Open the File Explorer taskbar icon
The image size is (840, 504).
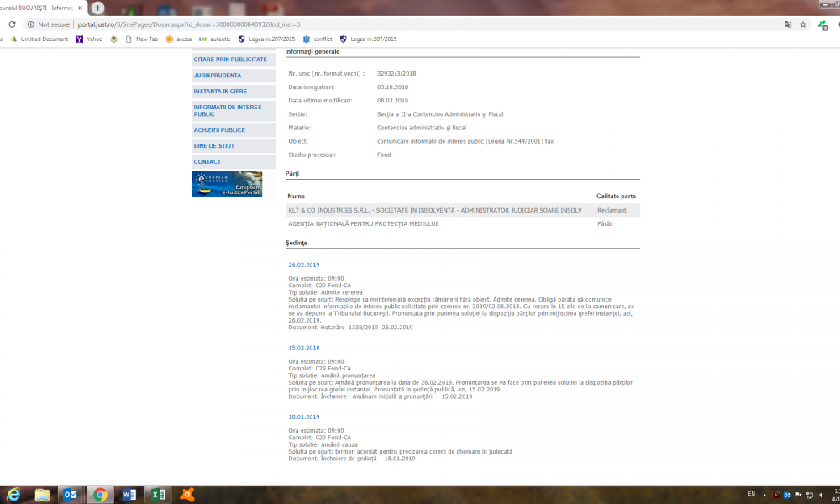tap(42, 495)
